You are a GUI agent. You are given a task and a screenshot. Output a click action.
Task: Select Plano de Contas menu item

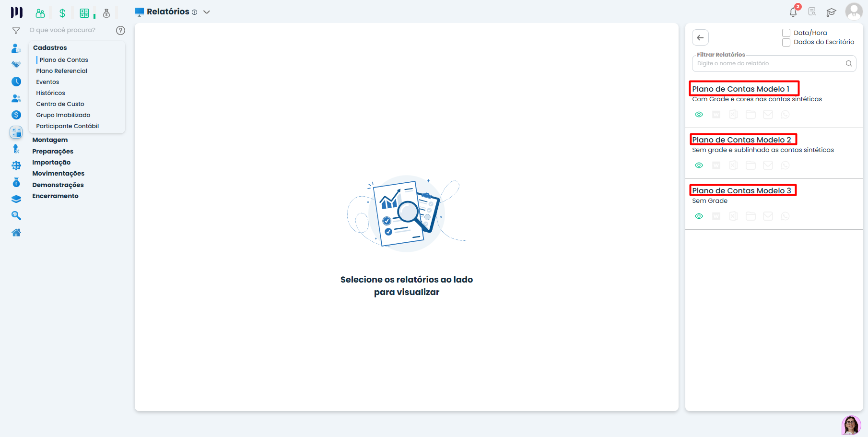[x=64, y=60]
